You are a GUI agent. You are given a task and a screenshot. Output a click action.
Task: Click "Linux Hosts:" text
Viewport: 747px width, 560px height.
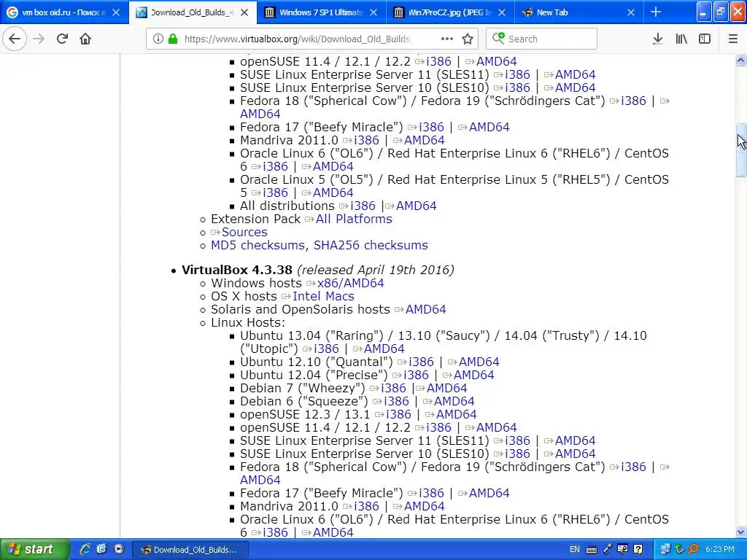point(248,322)
